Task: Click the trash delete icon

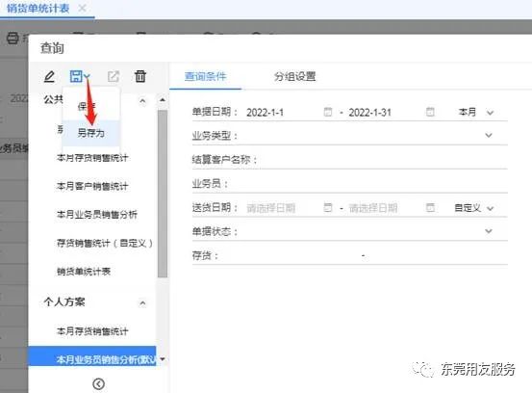Action: click(x=140, y=76)
